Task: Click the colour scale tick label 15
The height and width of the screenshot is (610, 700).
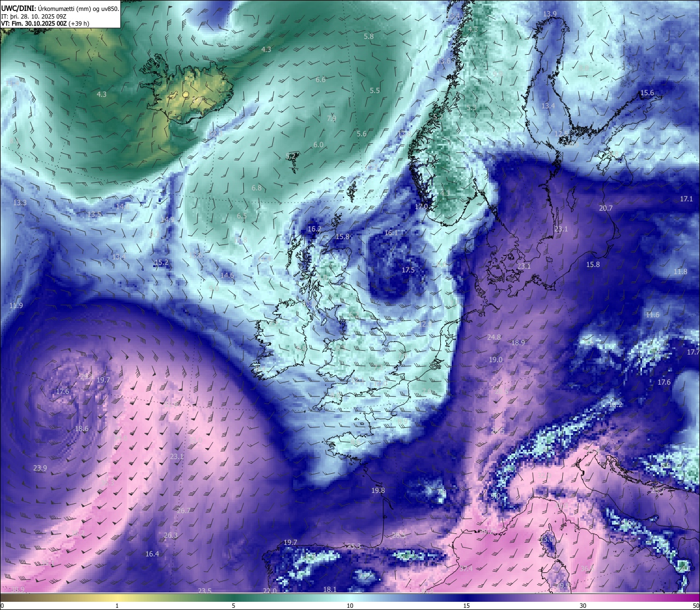Action: click(466, 606)
